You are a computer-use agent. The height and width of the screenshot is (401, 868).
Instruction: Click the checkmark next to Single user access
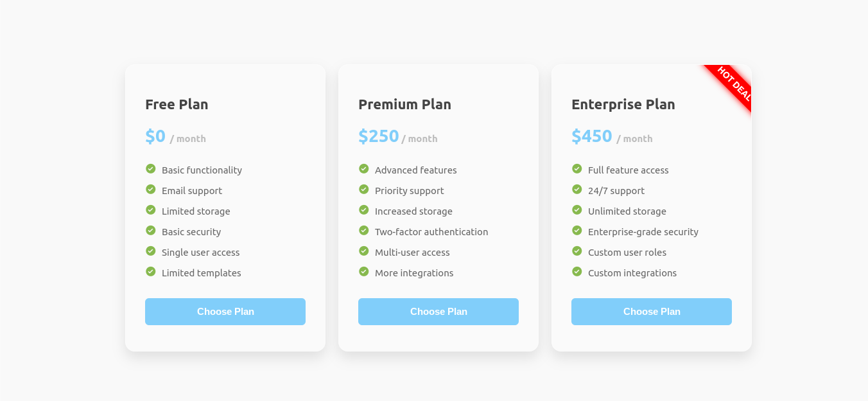pos(150,251)
